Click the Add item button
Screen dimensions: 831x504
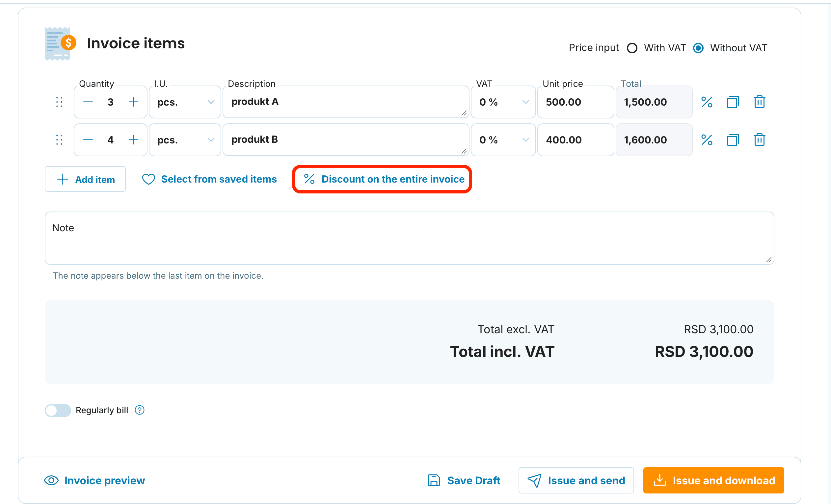(85, 179)
